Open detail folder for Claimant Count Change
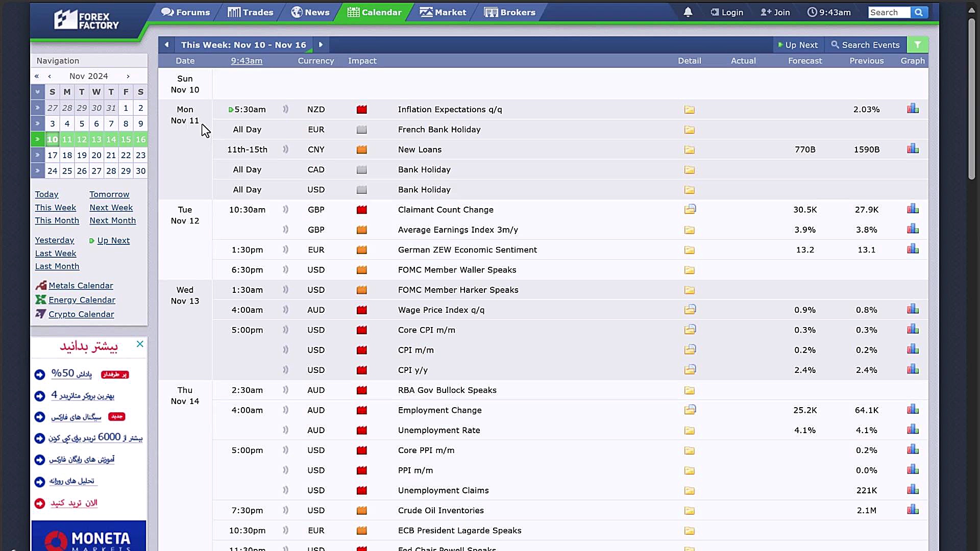980x551 pixels. coord(690,209)
